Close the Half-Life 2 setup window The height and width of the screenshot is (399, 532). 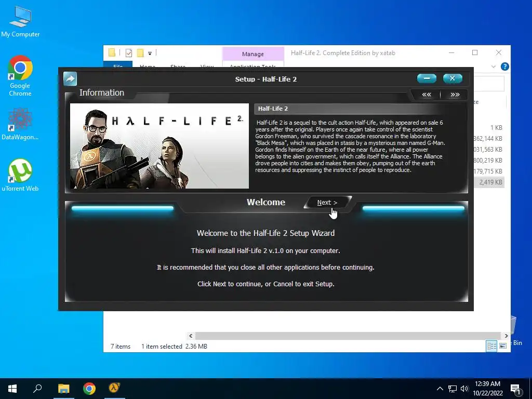point(453,78)
